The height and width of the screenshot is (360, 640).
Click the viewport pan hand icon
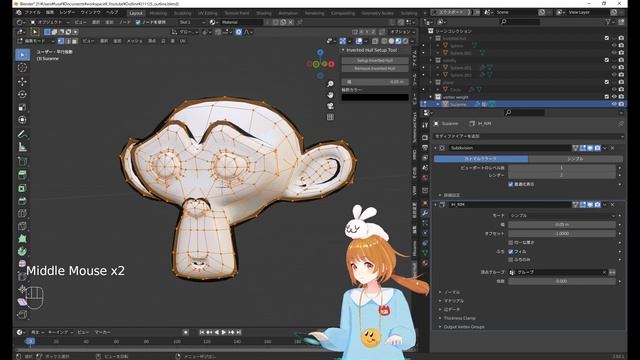pyautogui.click(x=330, y=95)
